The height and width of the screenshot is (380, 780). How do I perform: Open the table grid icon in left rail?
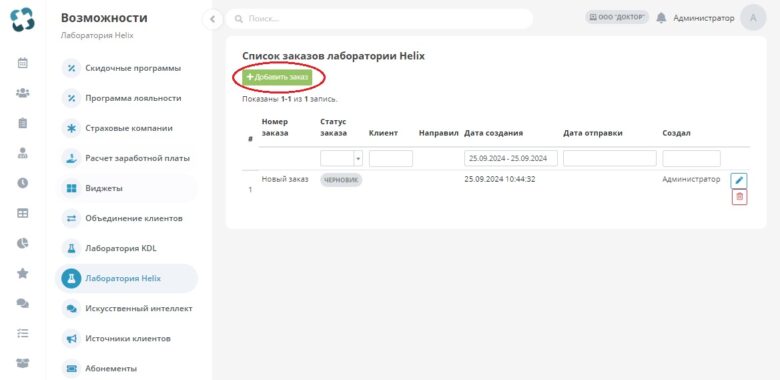22,213
